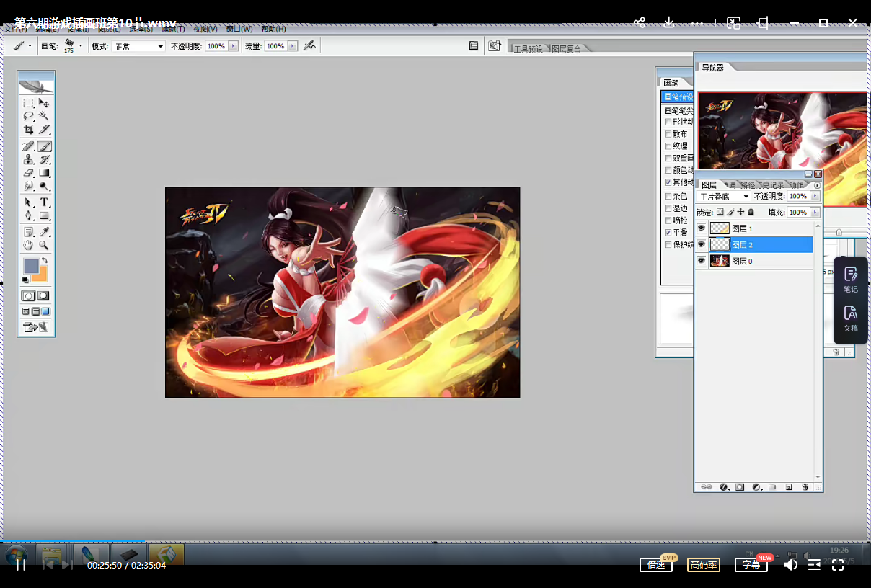Viewport: 871px width, 588px height.
Task: Switch to the 动作 actions tab
Action: pos(796,185)
